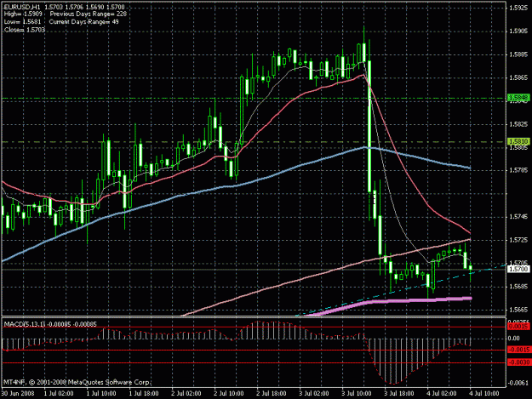Click the 1.5785 price scale value
The width and height of the screenshot is (532, 399).
pyautogui.click(x=518, y=170)
